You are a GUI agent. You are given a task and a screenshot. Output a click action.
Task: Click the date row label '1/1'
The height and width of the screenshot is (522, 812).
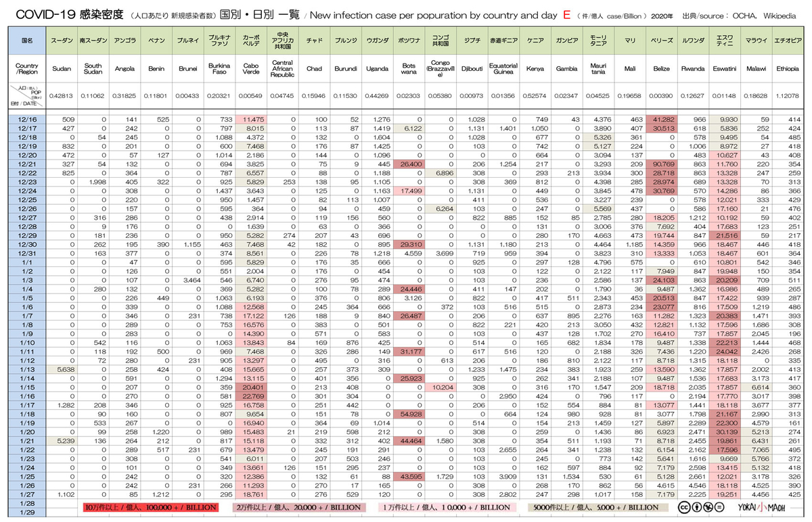click(x=28, y=262)
